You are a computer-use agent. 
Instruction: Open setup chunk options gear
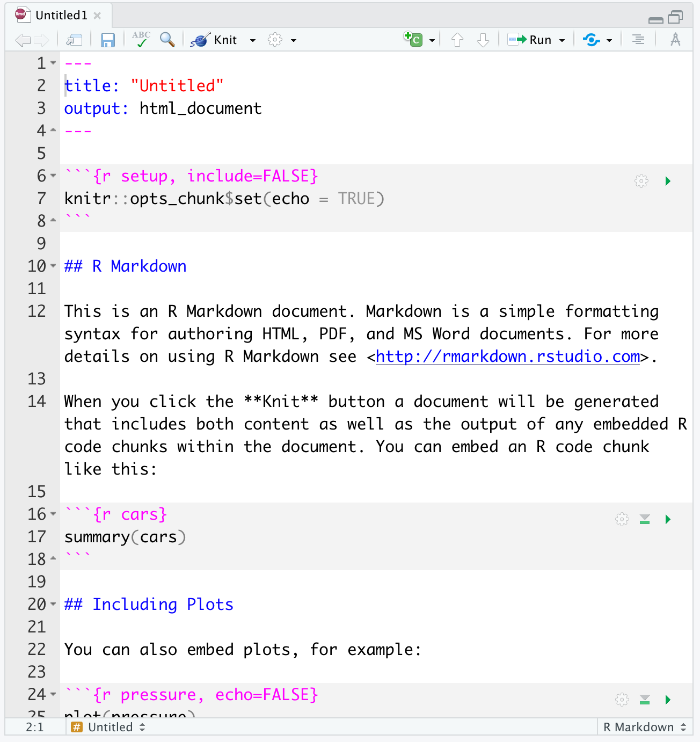641,181
